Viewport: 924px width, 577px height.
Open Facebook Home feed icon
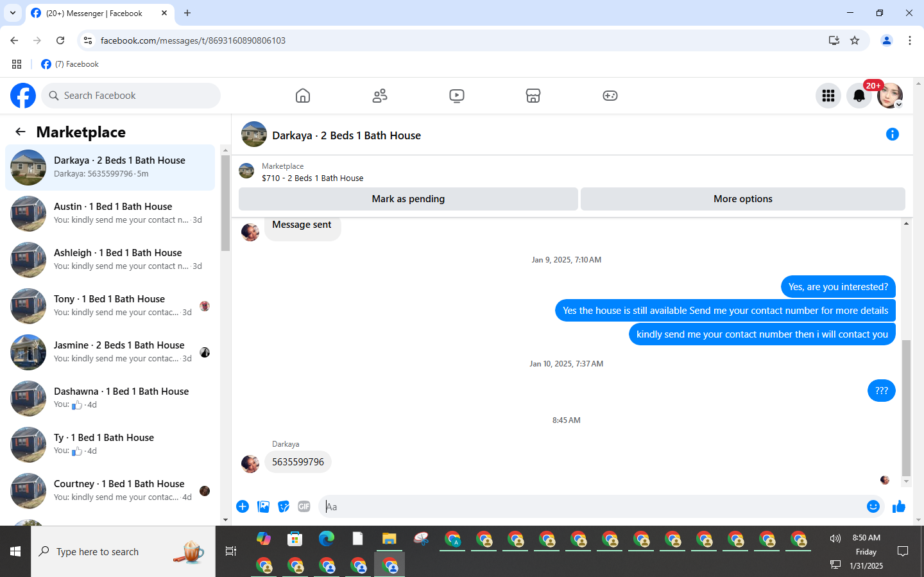tap(303, 96)
